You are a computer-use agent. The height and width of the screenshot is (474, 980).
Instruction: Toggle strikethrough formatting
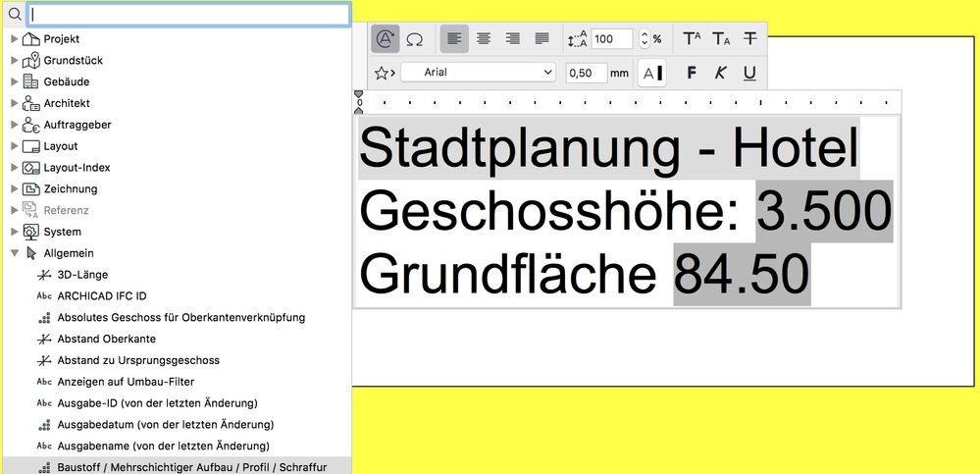(x=750, y=39)
